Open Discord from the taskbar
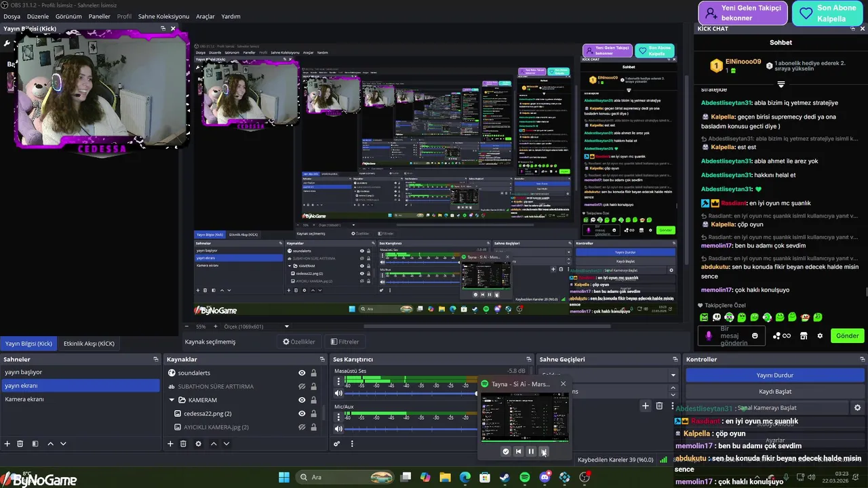This screenshot has width=868, height=488. [x=545, y=477]
